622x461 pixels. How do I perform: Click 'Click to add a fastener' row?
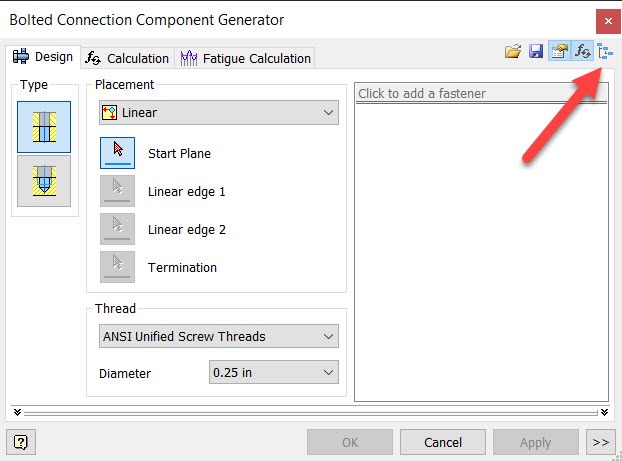coord(481,94)
